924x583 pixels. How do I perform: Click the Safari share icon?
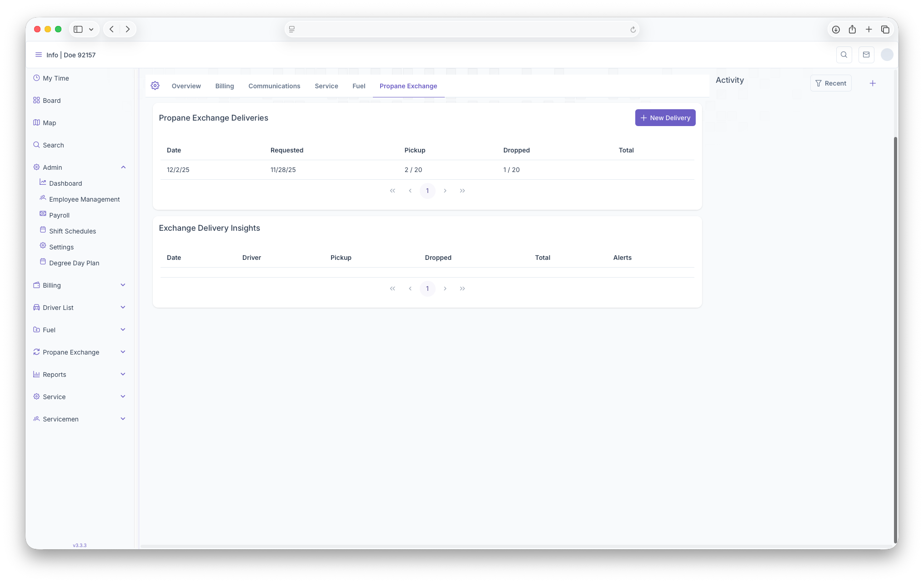(852, 29)
